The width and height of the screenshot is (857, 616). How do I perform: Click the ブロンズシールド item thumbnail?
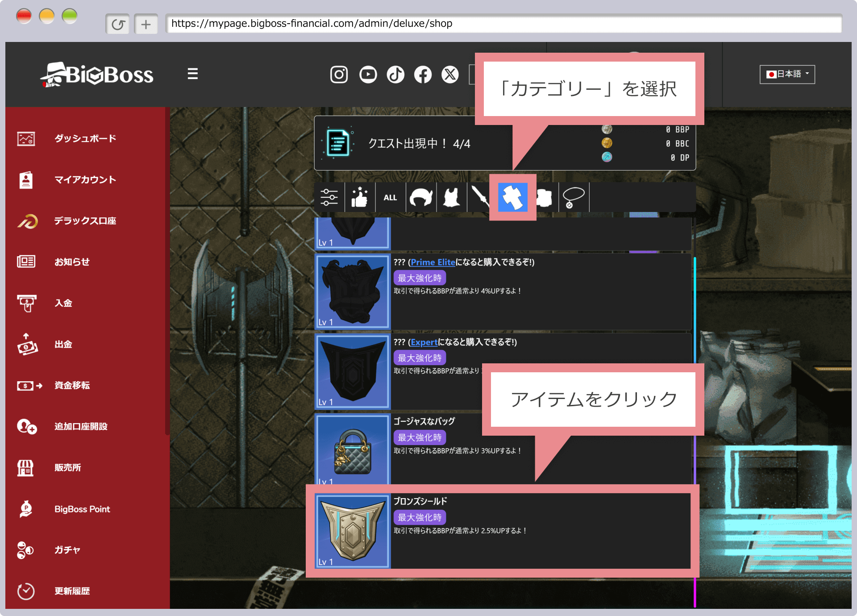353,531
